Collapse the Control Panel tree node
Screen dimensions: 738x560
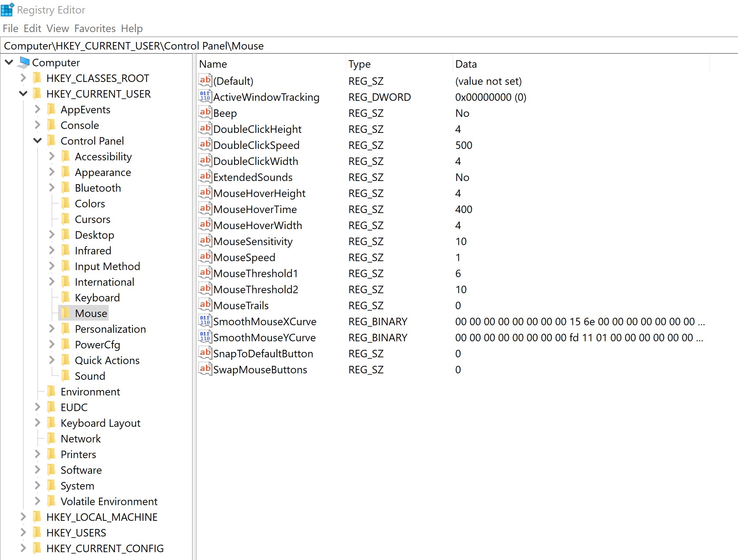tap(37, 141)
